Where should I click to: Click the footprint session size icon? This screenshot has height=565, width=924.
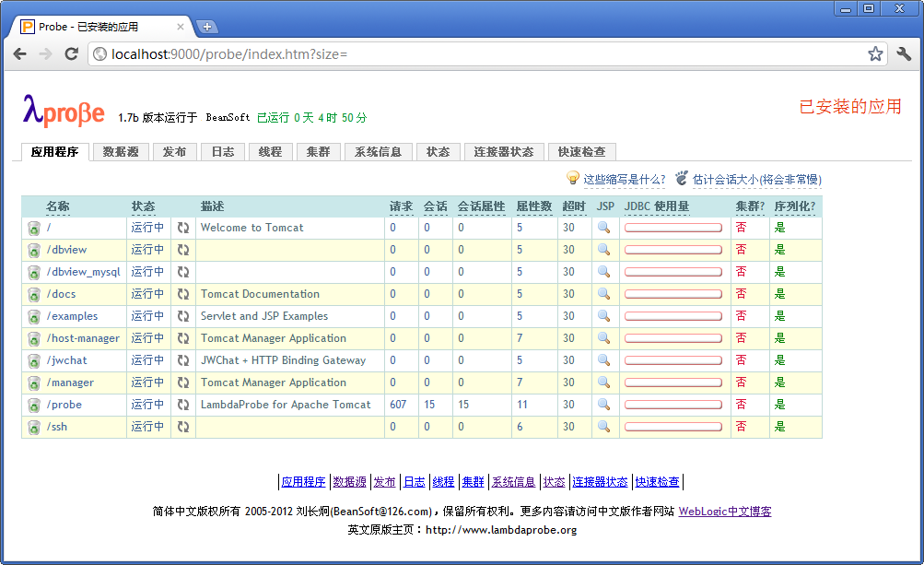[682, 178]
